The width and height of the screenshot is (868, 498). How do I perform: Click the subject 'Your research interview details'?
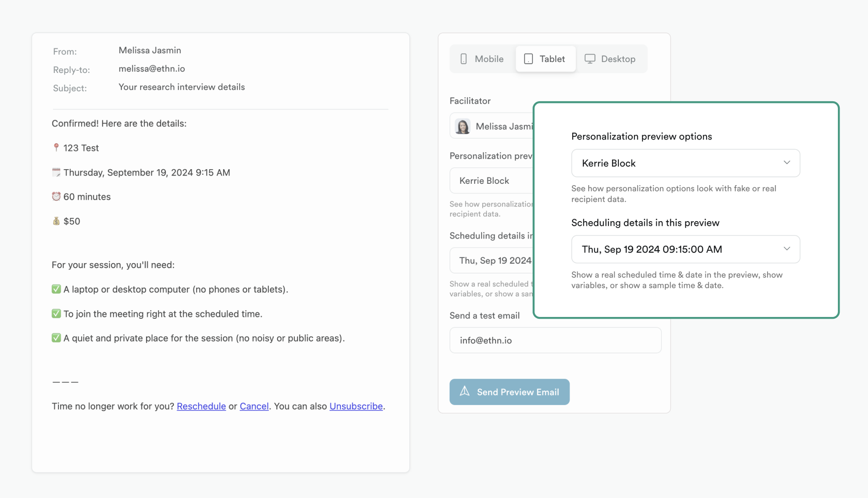[x=182, y=87]
